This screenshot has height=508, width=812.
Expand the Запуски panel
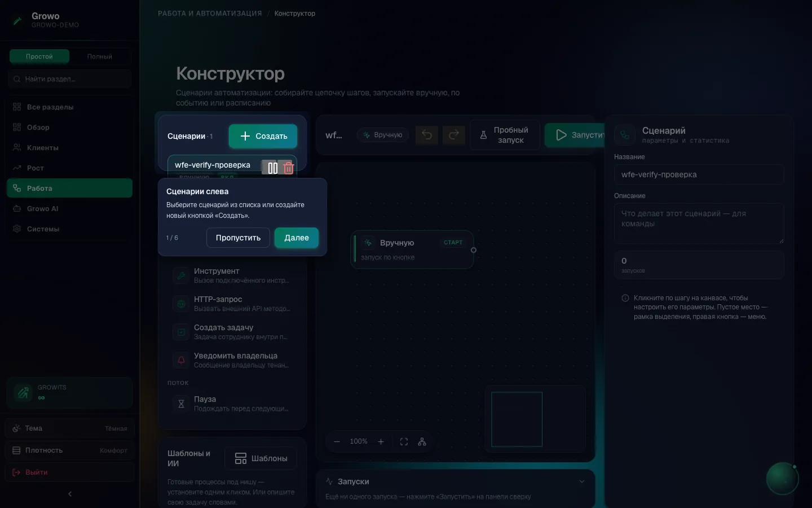tap(582, 481)
